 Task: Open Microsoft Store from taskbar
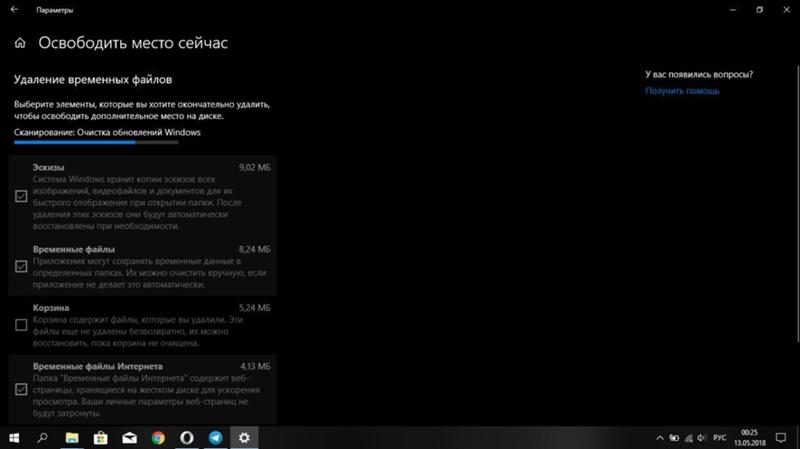(x=101, y=438)
